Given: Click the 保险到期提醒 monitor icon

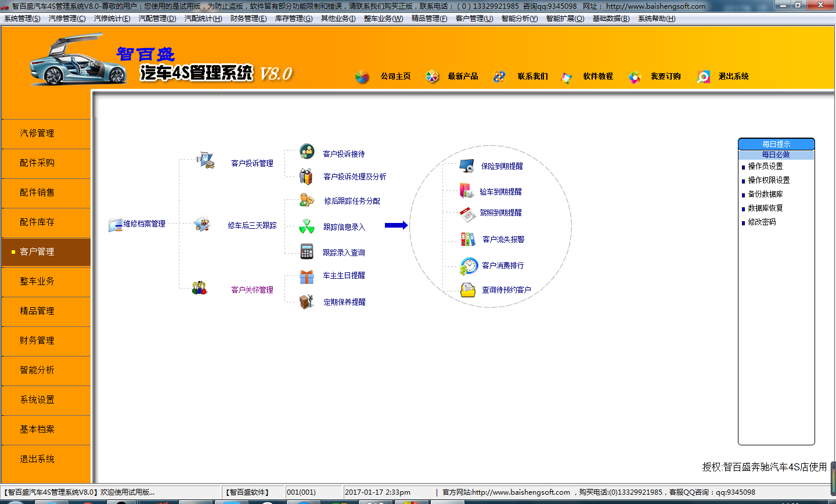Looking at the screenshot, I should pyautogui.click(x=467, y=165).
